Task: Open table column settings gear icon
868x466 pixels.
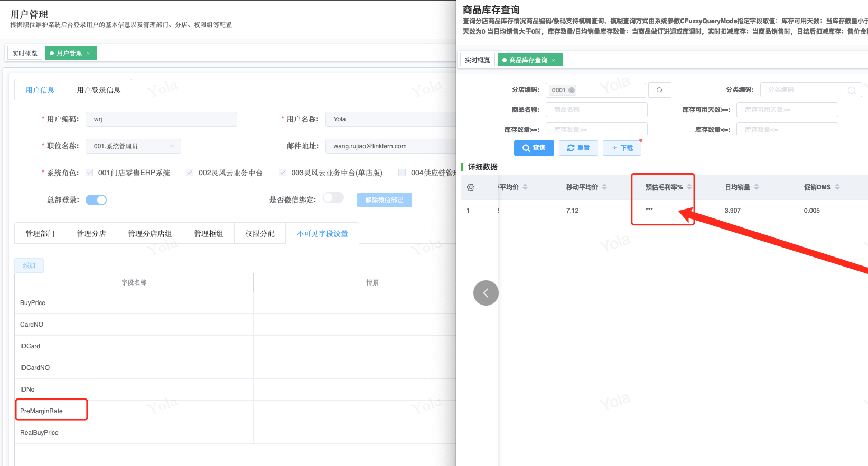Action: [x=471, y=187]
